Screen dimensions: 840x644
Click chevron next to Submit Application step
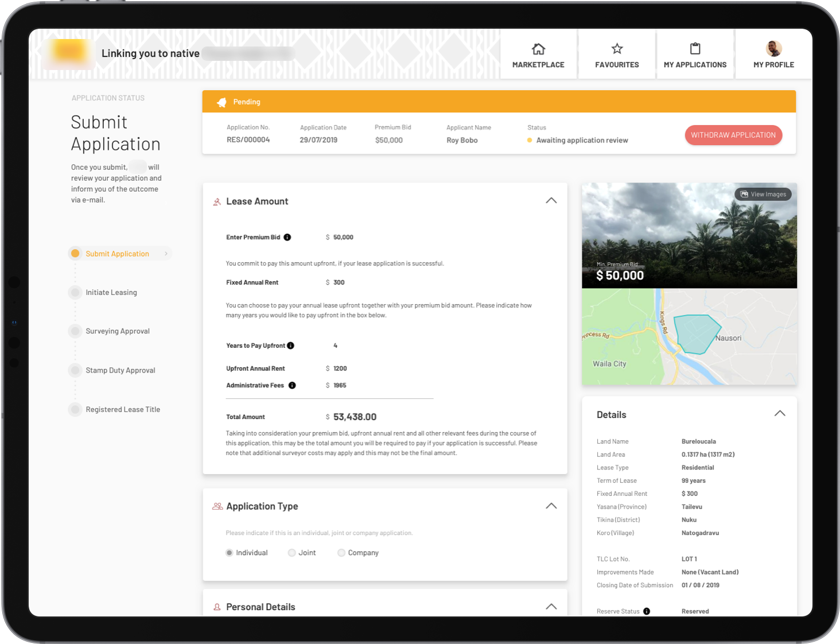click(x=166, y=254)
